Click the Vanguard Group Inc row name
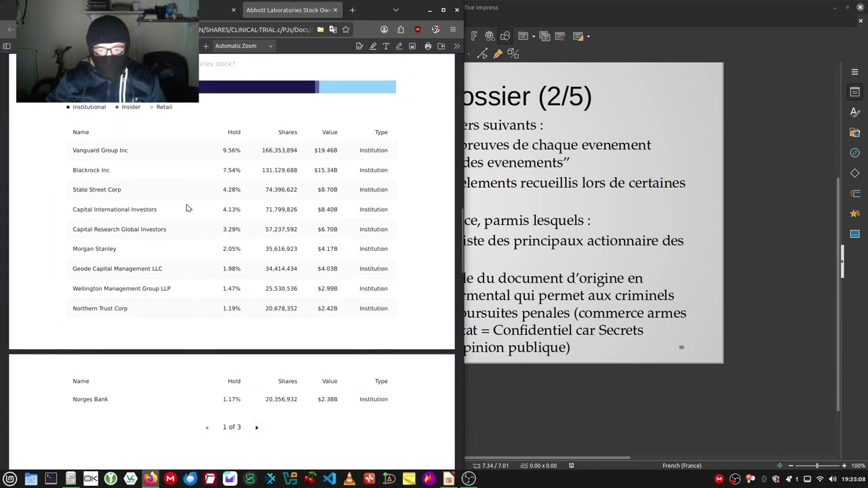Screen dimensions: 868x488 100,150
